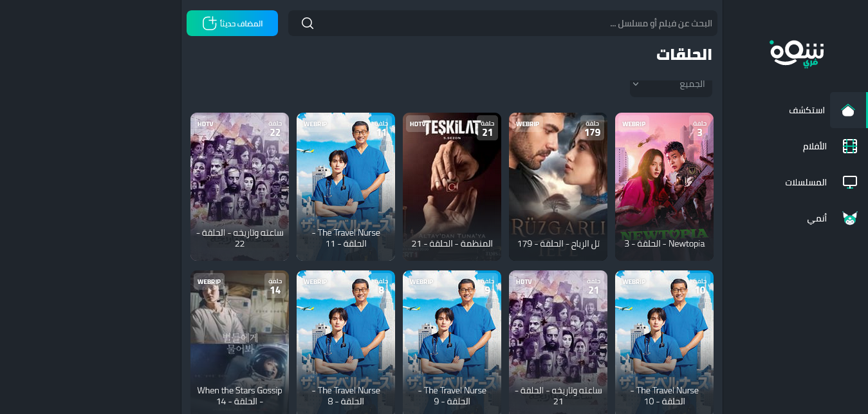The width and height of the screenshot is (868, 414).
Task: Click the title Newtopia - الحلقة - 3
Action: (x=665, y=244)
